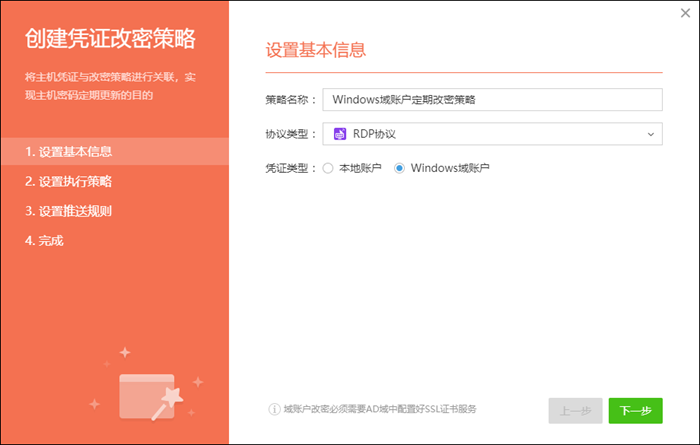
Task: Close the create policy dialog
Action: pyautogui.click(x=684, y=14)
